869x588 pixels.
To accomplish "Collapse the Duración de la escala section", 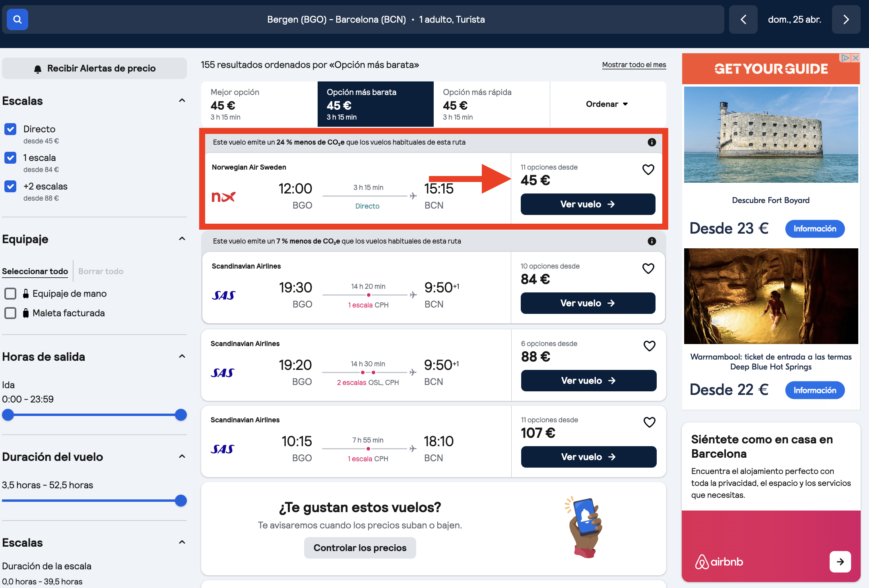I will tap(182, 542).
